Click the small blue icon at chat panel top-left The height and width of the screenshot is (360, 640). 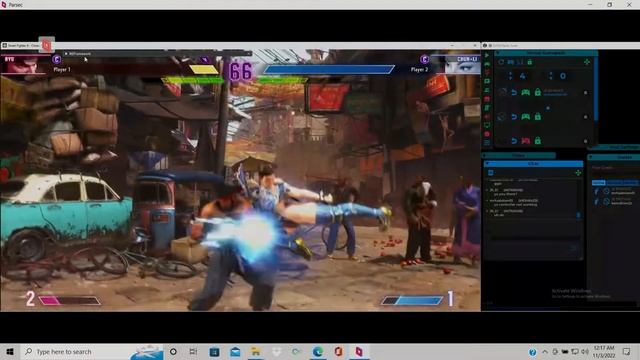click(491, 173)
